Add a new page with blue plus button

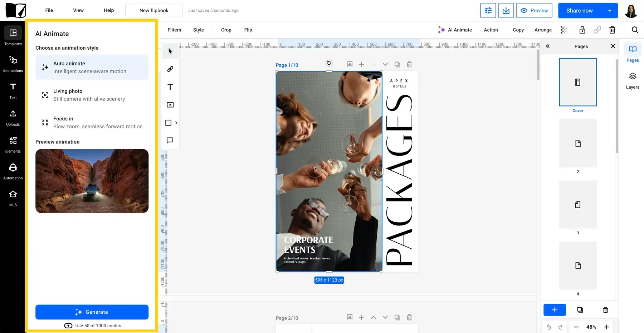click(555, 310)
